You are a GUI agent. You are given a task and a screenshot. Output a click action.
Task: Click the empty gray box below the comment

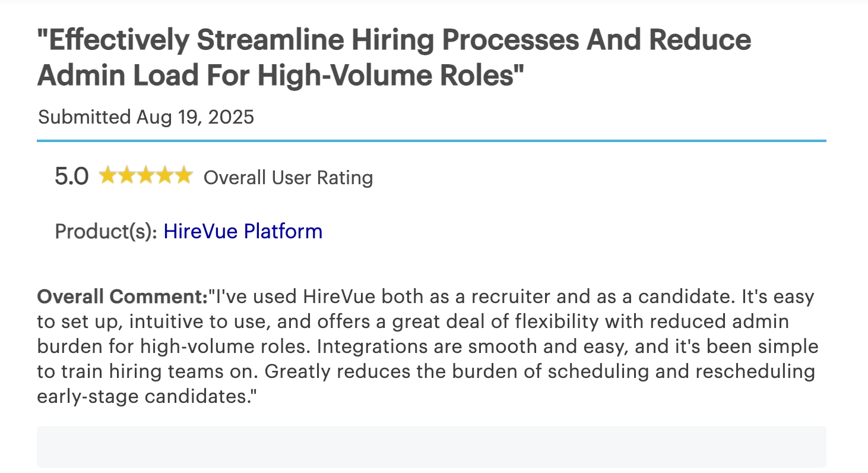point(432,447)
